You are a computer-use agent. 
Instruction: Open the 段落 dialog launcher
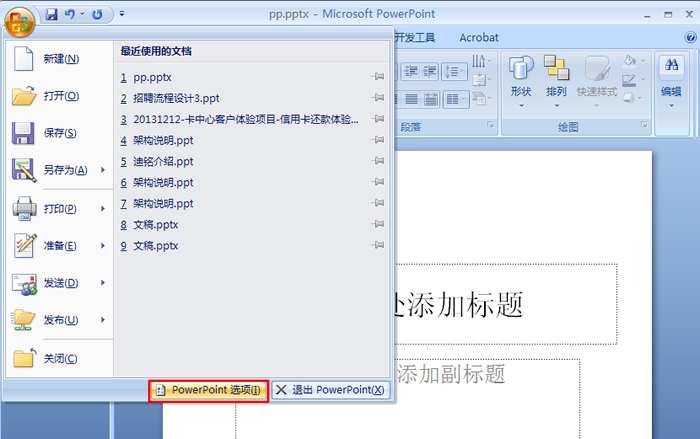point(491,125)
